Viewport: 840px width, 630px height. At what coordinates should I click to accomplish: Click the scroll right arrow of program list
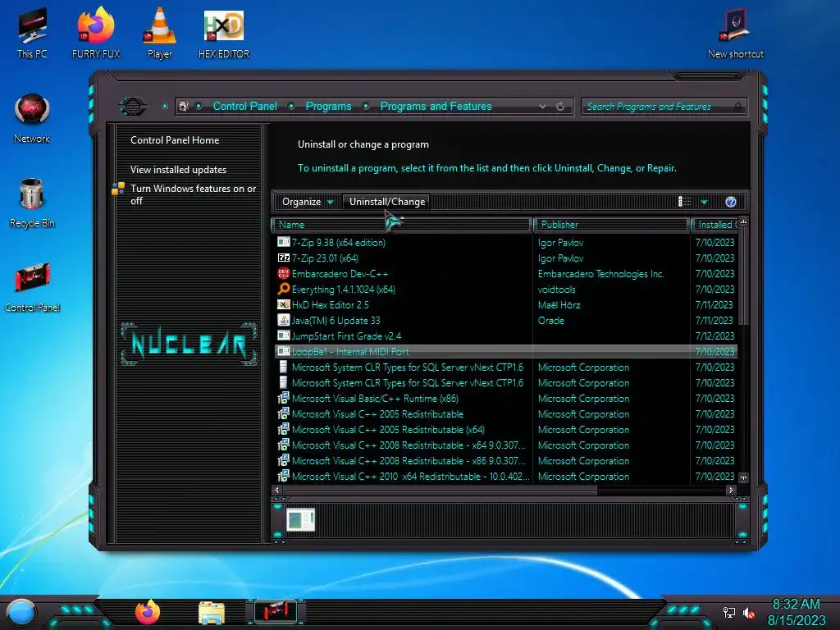tap(731, 491)
